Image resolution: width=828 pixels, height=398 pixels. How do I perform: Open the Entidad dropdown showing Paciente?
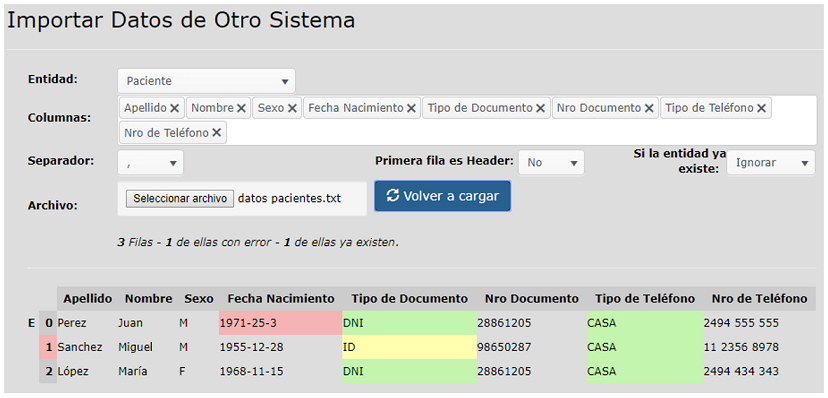(206, 81)
